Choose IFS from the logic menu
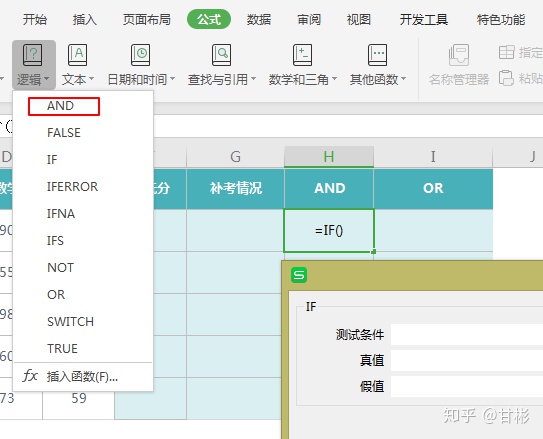Image resolution: width=543 pixels, height=439 pixels. tap(83, 241)
